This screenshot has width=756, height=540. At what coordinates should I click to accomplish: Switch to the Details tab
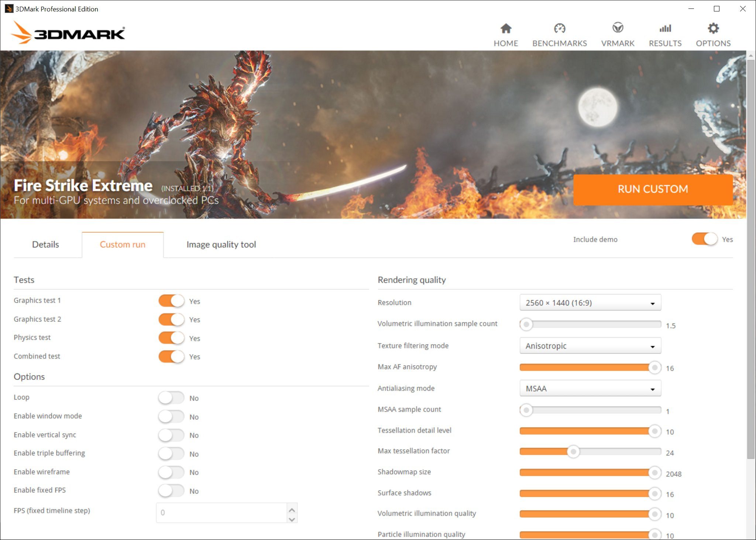[x=45, y=245]
